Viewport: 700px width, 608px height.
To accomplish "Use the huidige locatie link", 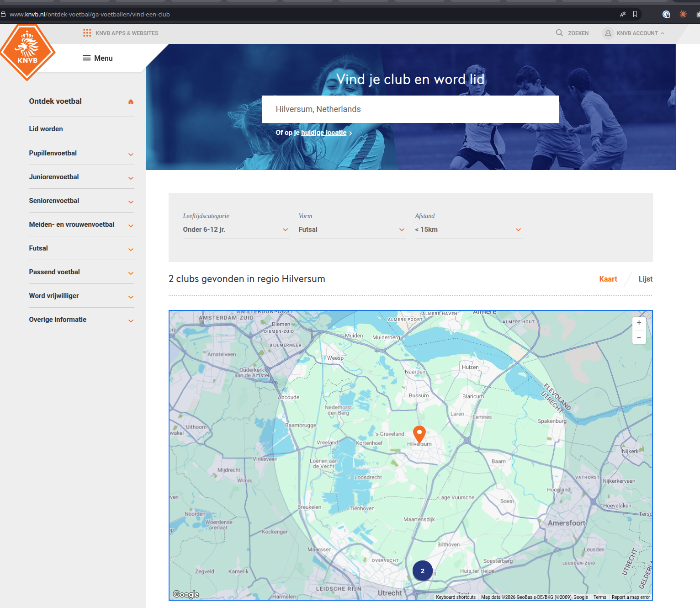I will tap(323, 133).
